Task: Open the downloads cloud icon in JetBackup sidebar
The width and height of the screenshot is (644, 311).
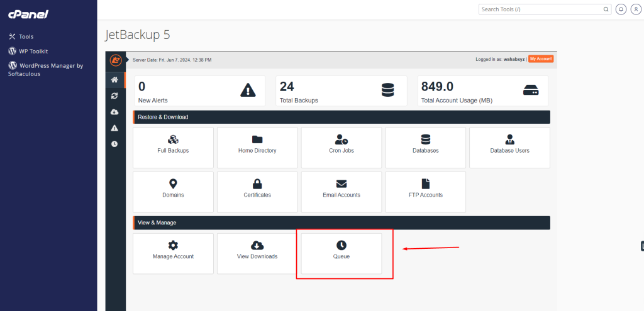Action: click(114, 112)
